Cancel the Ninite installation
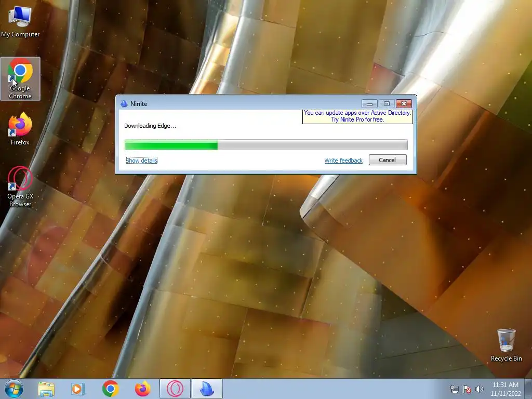Screen dimensions: 532x399 388,160
